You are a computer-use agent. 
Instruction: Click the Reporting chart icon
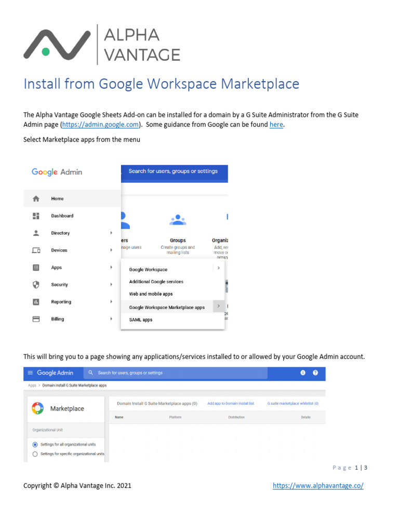point(36,302)
